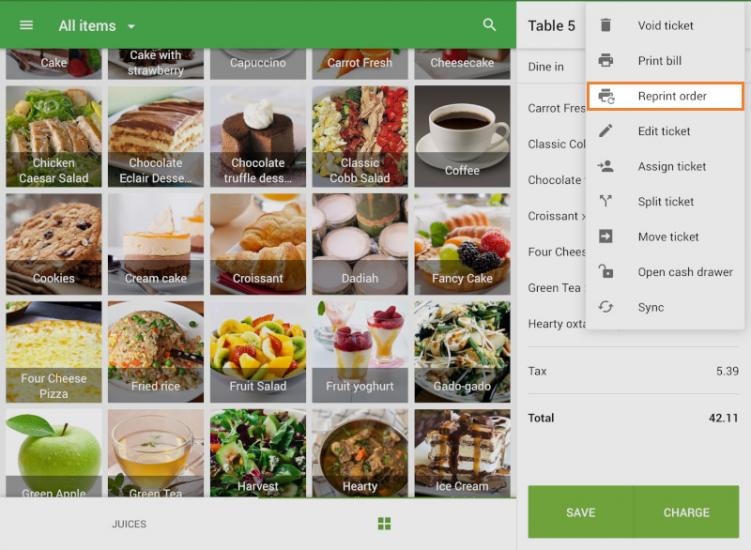Click the printer icon beside Print bill
This screenshot has width=751, height=550.
click(x=605, y=60)
